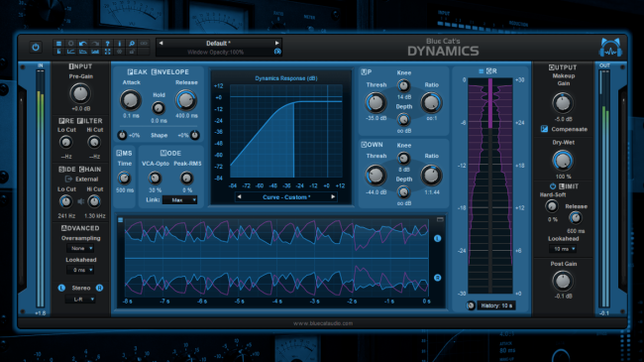Click the Limit Hard-Soft knob
This screenshot has height=362, width=644.
(552, 206)
